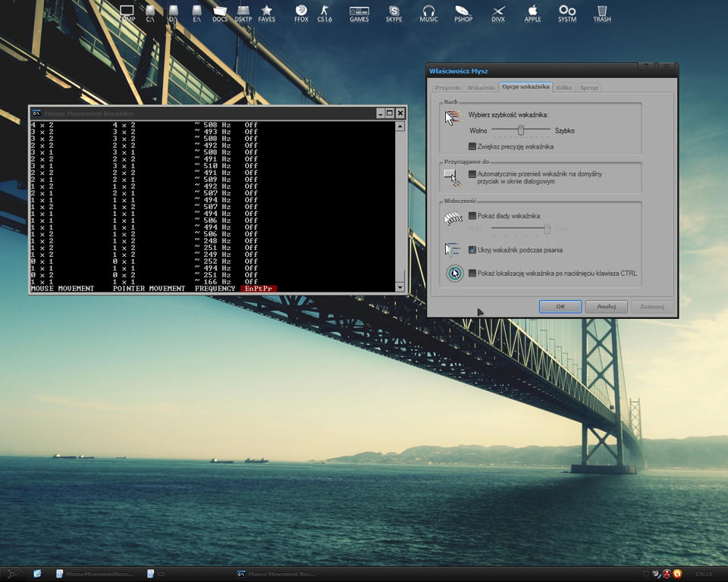Open the DOCS folder icon
This screenshot has height=582, width=728.
220,14
